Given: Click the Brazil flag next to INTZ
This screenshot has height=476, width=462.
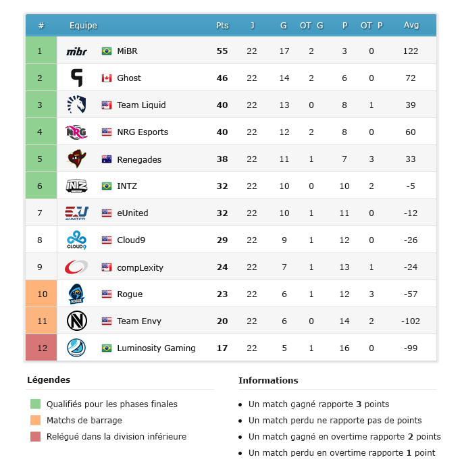Looking at the screenshot, I should point(107,186).
